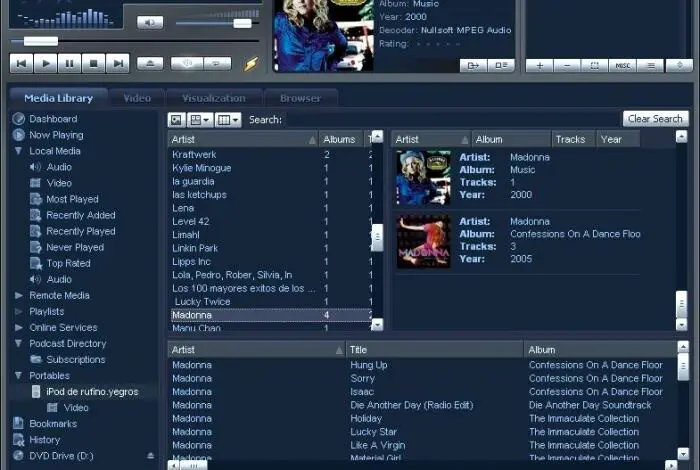Image resolution: width=700 pixels, height=470 pixels.
Task: Click track list scrollbar up arrow
Action: (x=683, y=346)
